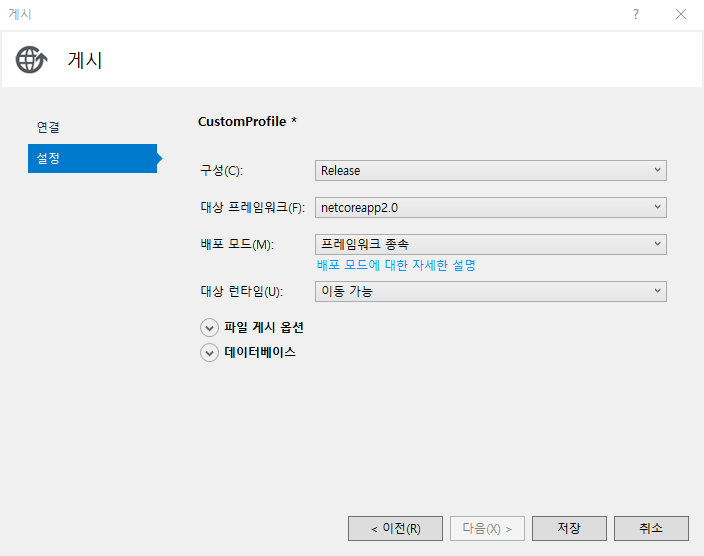Image resolution: width=704 pixels, height=556 pixels.
Task: Click the < 이전(R) button
Action: (395, 528)
